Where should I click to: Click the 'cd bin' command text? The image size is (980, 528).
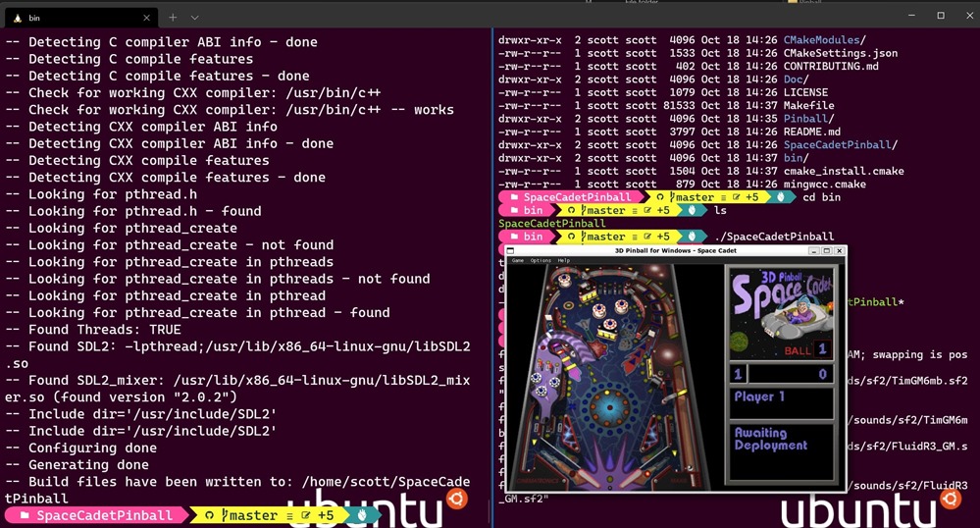coord(821,197)
